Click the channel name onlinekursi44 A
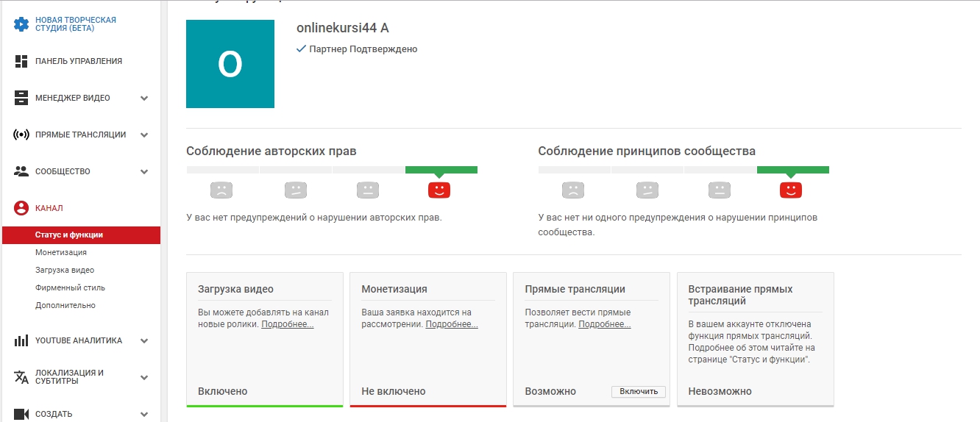 pyautogui.click(x=342, y=28)
